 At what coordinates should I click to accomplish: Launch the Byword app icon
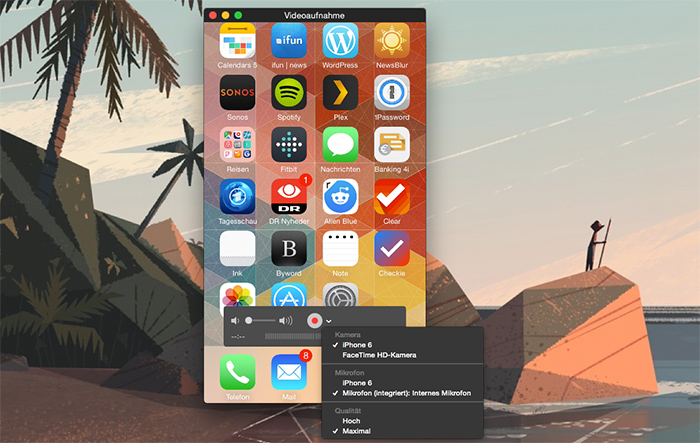pyautogui.click(x=289, y=249)
